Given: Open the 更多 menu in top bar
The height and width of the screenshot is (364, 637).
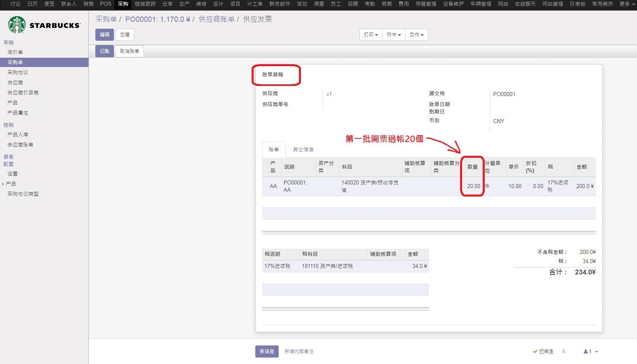Looking at the screenshot, I should point(626,4).
